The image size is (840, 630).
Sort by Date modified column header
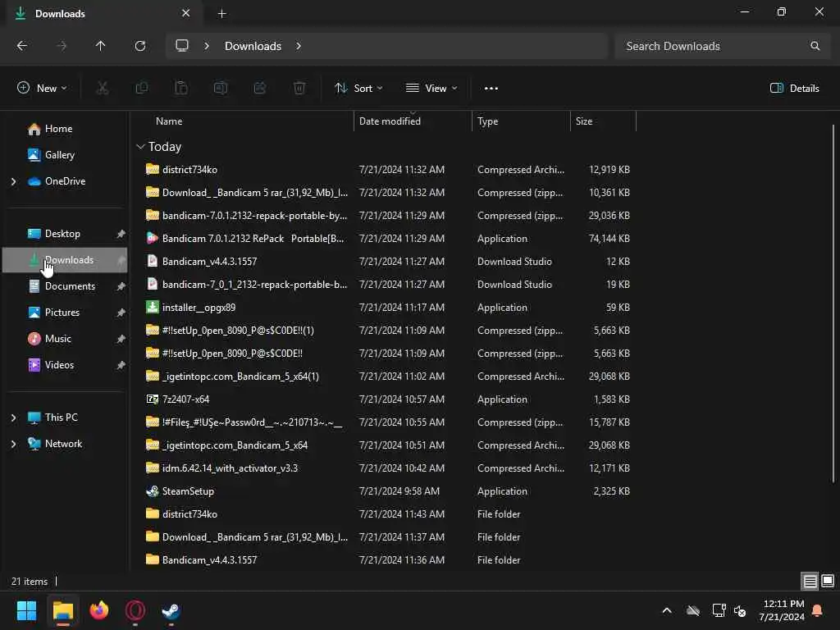tap(413, 121)
